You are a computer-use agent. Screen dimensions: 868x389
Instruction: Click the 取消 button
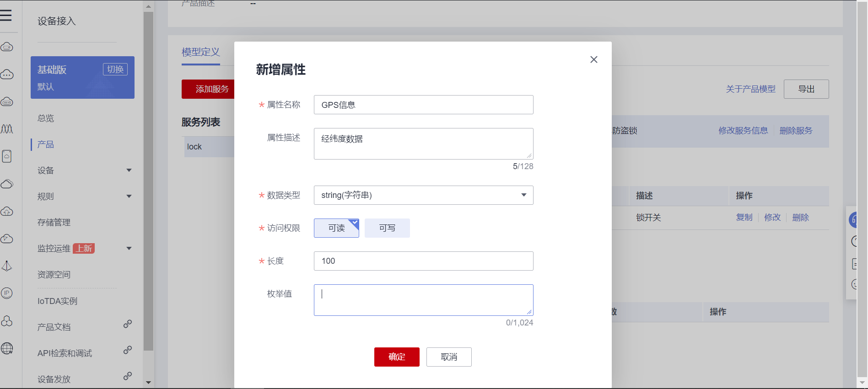(449, 357)
